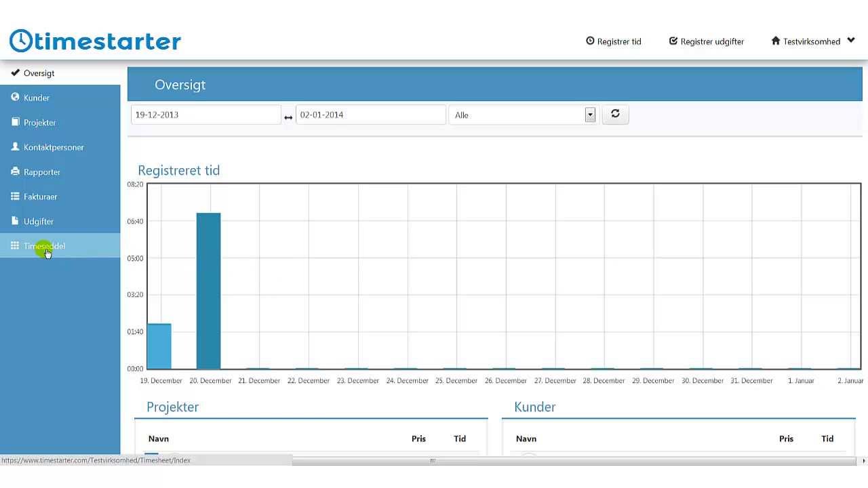The width and height of the screenshot is (868, 488).
Task: Open Projekter from the sidebar
Action: [60, 123]
